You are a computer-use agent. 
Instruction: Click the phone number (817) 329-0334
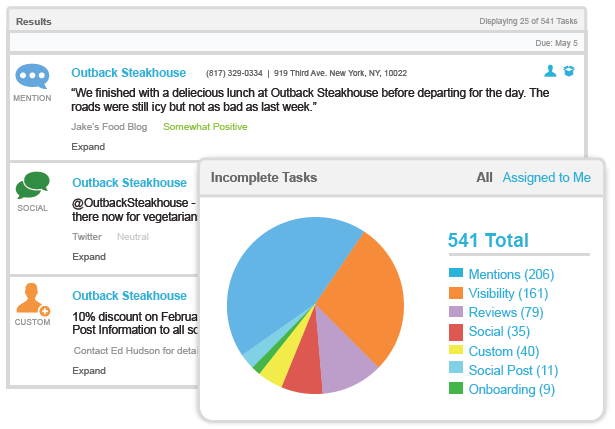(x=234, y=73)
